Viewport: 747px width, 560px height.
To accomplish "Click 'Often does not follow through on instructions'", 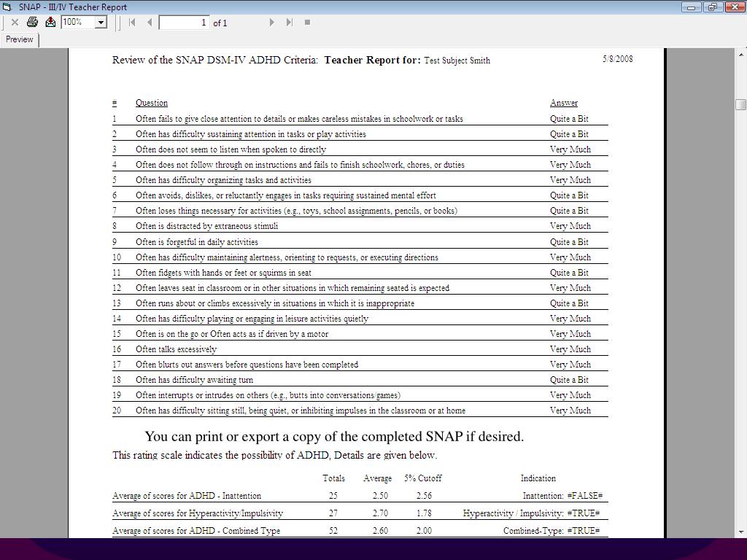I will coord(300,165).
